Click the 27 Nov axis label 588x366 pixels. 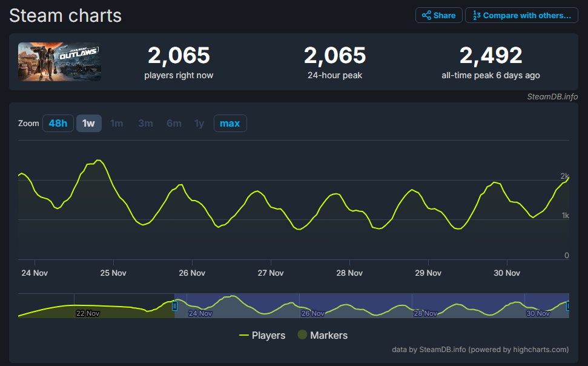tap(271, 273)
